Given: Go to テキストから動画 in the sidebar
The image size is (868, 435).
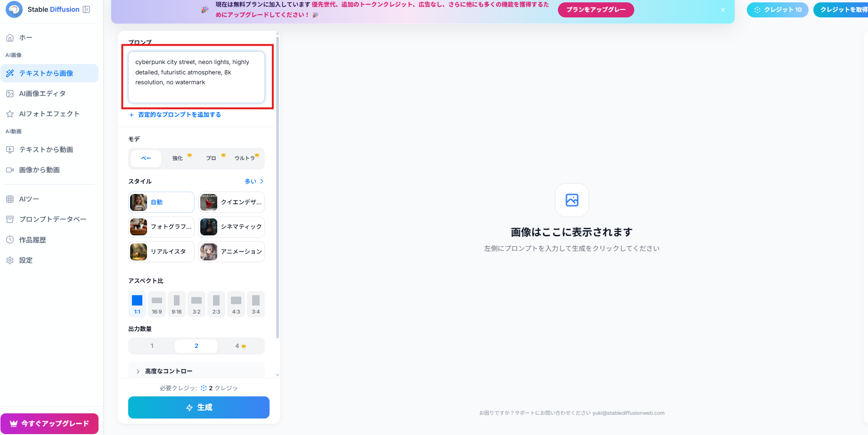Looking at the screenshot, I should pos(46,150).
